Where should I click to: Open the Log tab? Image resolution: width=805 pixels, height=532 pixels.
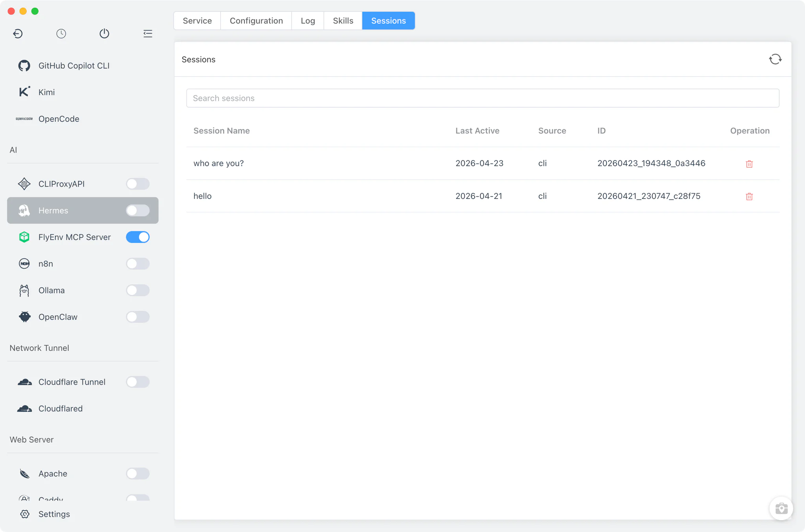pyautogui.click(x=308, y=20)
